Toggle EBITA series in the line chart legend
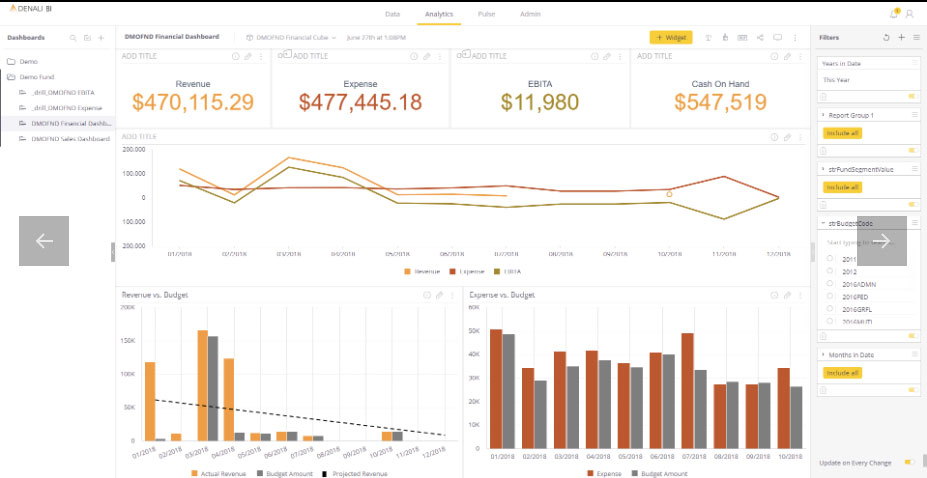The height and width of the screenshot is (478, 927). (x=507, y=272)
